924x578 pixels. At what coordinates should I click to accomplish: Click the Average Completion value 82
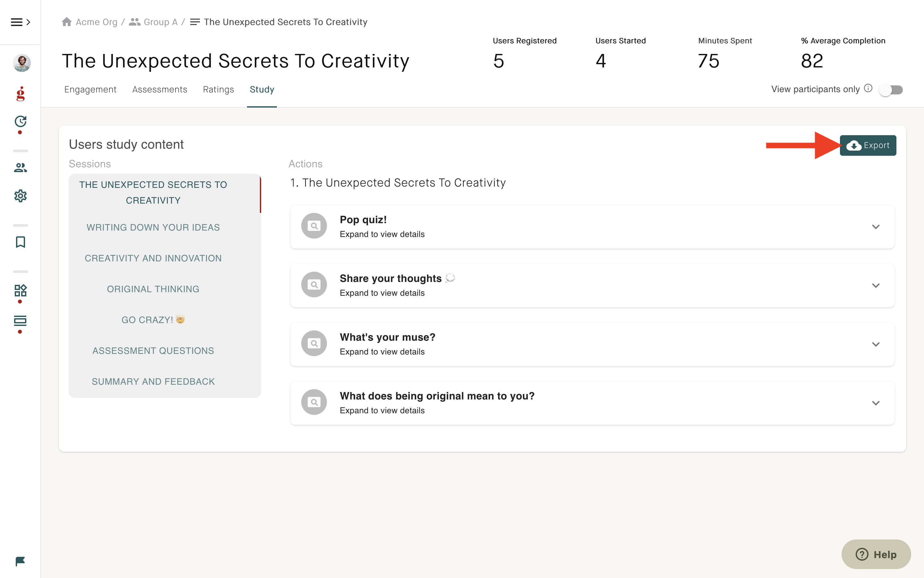point(812,61)
